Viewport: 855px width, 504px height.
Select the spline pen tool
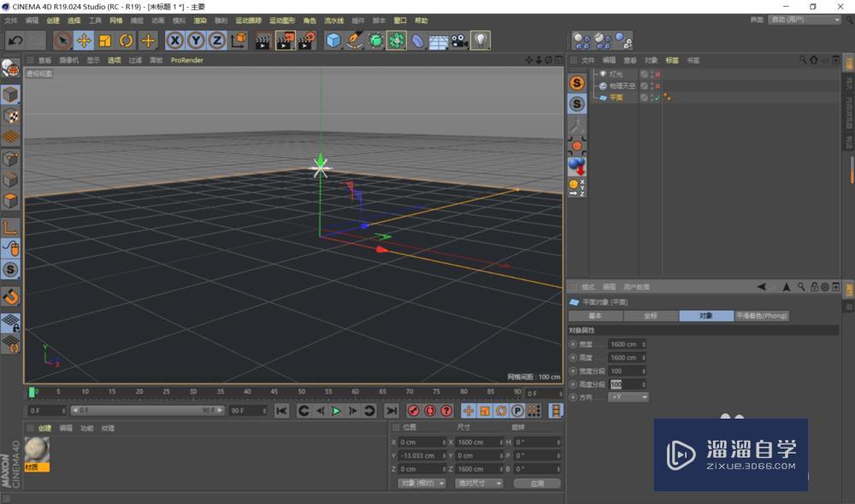click(x=355, y=40)
